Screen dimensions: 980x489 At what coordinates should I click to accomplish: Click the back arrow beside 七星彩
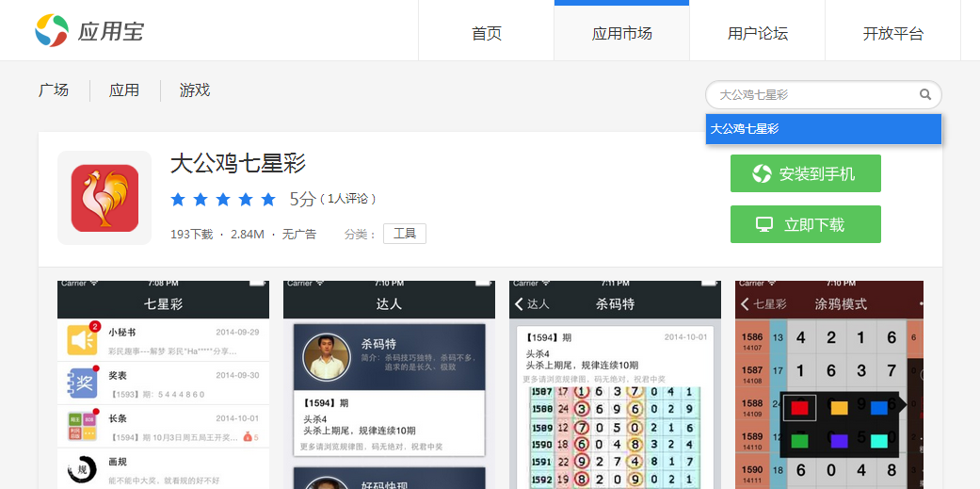(x=745, y=304)
